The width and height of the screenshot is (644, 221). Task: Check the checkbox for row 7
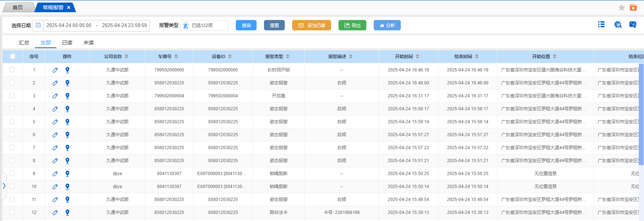point(12,147)
